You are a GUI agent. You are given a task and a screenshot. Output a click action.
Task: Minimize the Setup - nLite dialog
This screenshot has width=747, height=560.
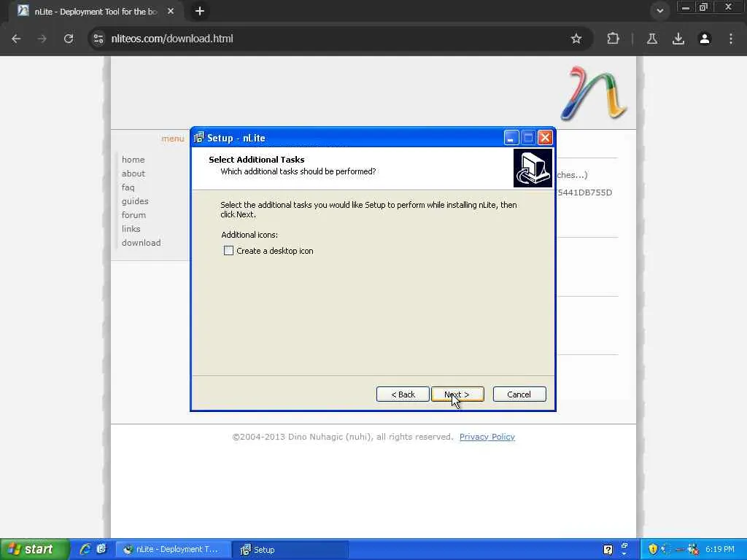click(511, 138)
